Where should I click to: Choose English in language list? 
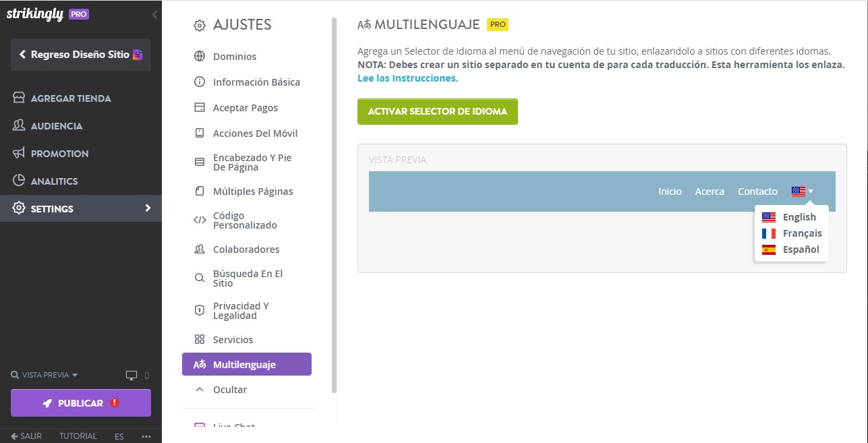[x=791, y=217]
